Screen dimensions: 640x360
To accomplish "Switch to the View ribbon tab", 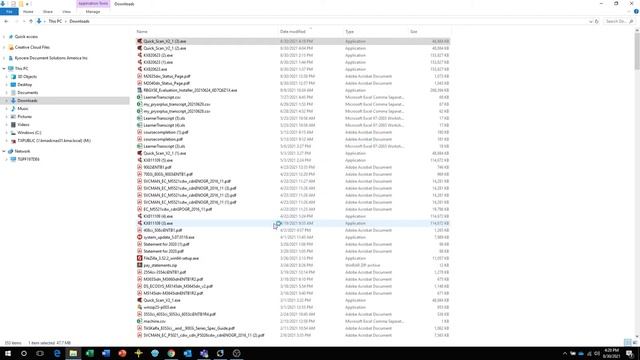I will click(67, 12).
